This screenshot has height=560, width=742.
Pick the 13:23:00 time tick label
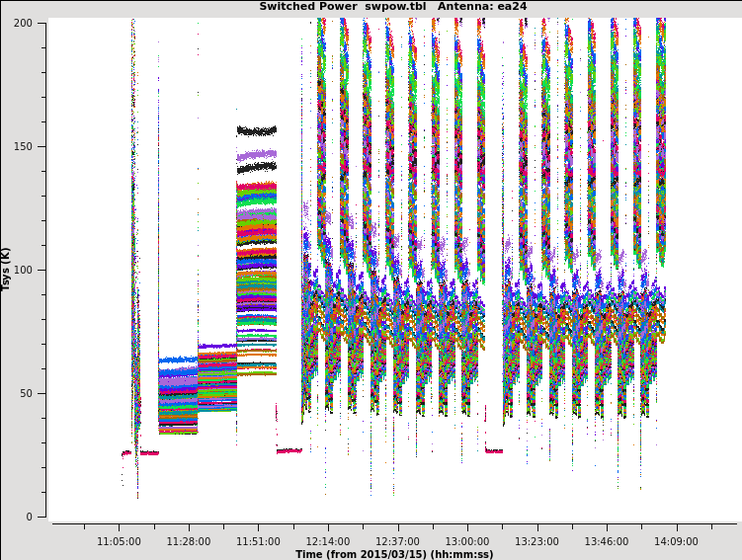(x=536, y=541)
